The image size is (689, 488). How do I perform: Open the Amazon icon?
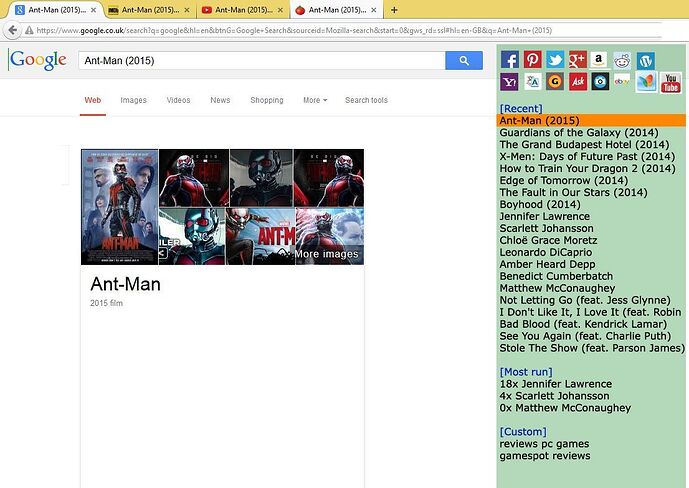(598, 59)
